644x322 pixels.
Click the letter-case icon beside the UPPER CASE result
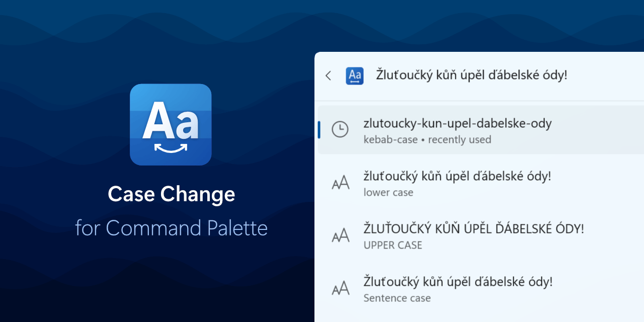click(x=341, y=235)
